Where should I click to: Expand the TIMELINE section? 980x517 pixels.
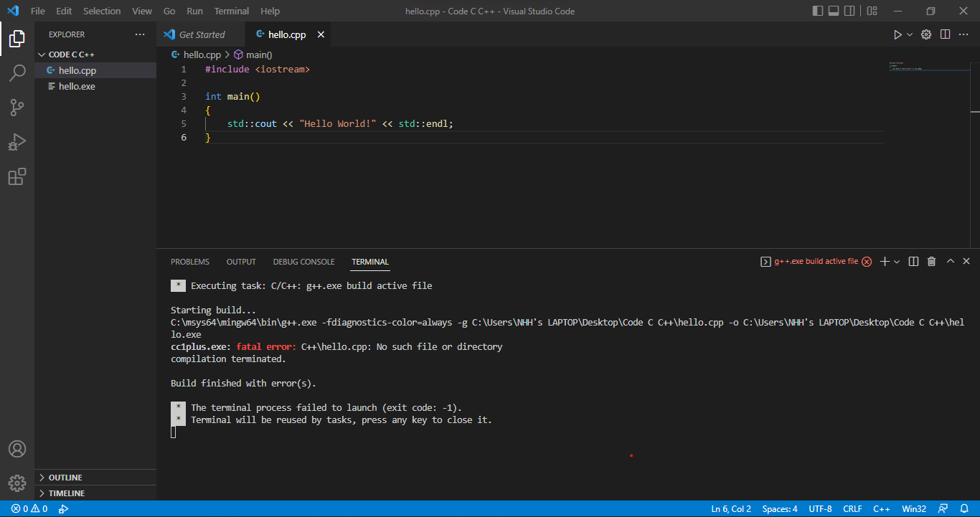click(95, 493)
